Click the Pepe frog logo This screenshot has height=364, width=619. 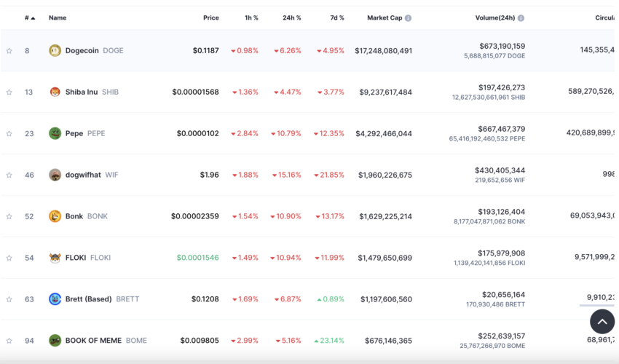click(55, 133)
